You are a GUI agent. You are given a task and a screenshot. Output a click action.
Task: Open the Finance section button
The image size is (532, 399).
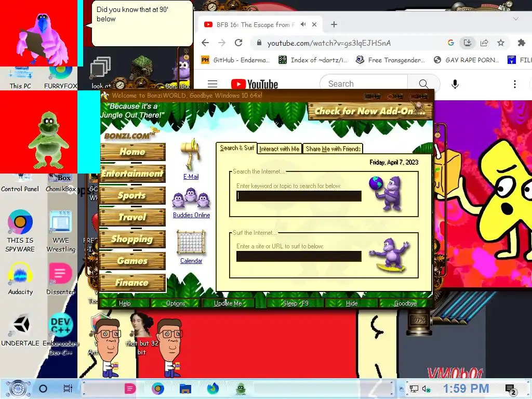(132, 283)
